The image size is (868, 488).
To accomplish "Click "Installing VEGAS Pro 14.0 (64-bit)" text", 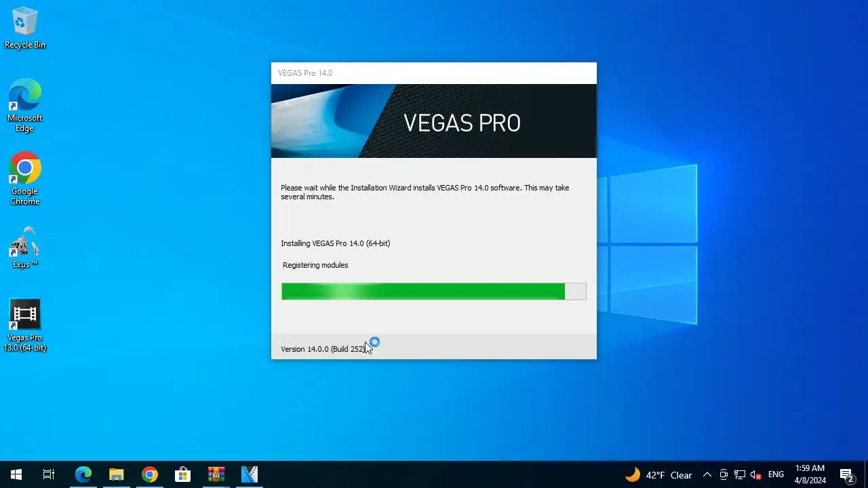I will [x=336, y=243].
